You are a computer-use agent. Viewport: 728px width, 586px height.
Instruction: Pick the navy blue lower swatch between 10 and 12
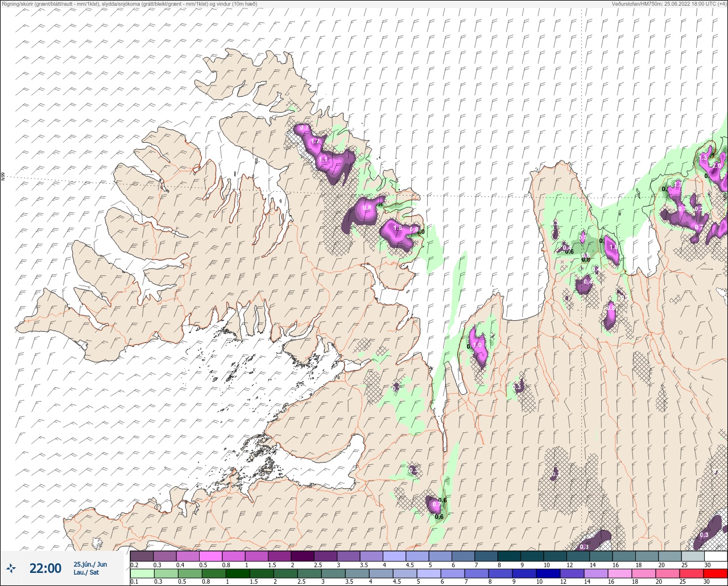click(x=547, y=573)
